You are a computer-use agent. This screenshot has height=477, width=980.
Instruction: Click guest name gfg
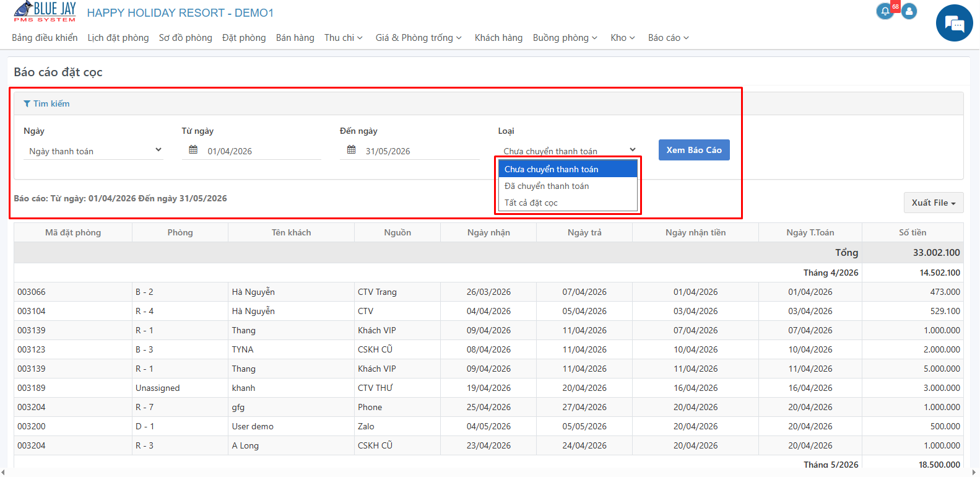(238, 407)
